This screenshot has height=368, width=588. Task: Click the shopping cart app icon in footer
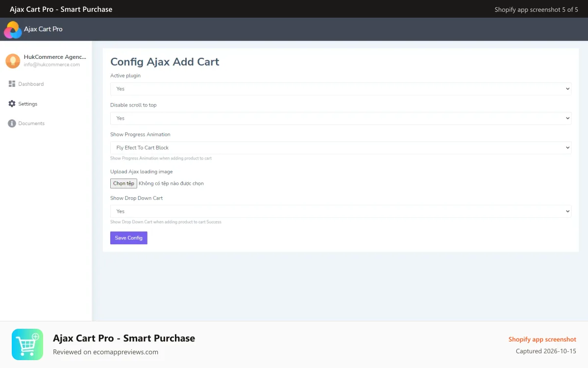[27, 344]
